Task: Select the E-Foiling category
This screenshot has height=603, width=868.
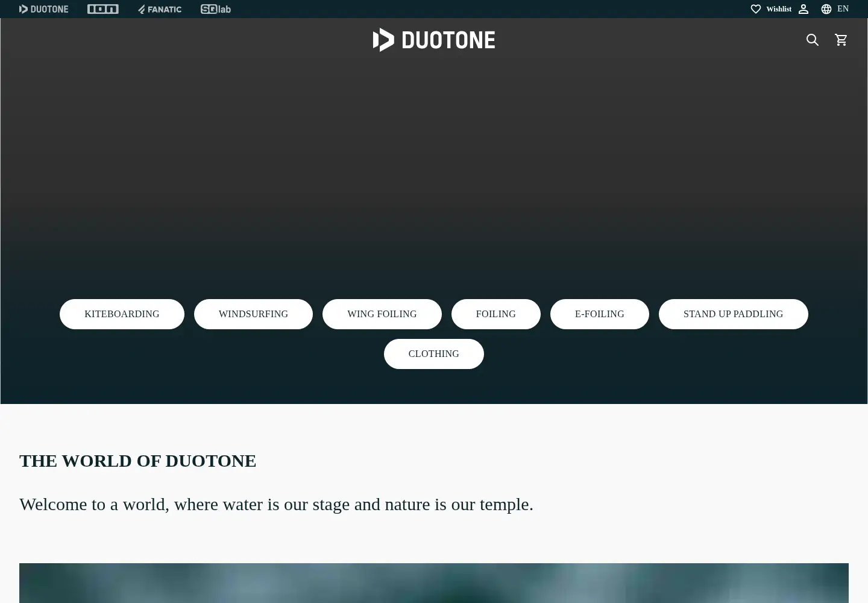Action: [600, 314]
